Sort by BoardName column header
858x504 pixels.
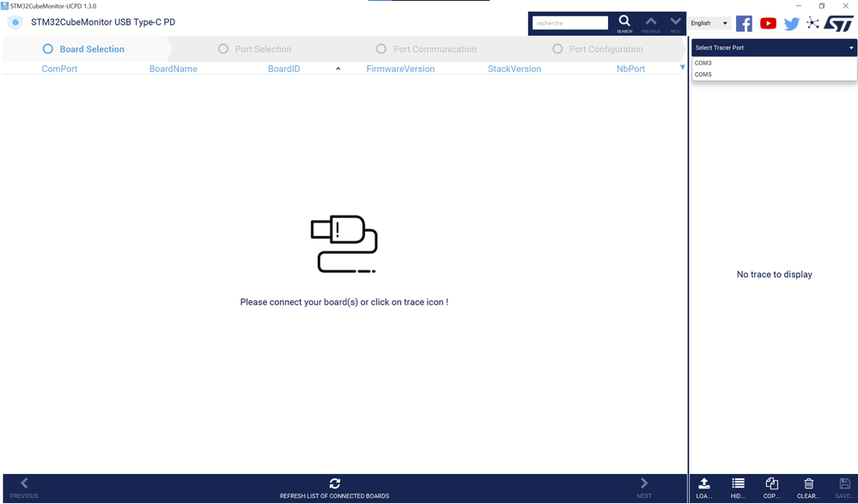click(x=173, y=69)
